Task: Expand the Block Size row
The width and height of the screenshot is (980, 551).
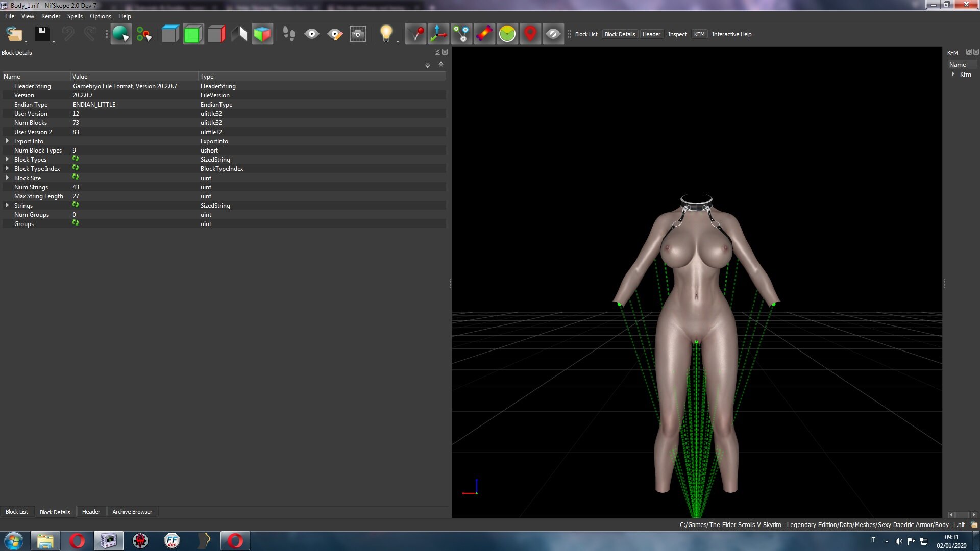Action: [x=7, y=178]
